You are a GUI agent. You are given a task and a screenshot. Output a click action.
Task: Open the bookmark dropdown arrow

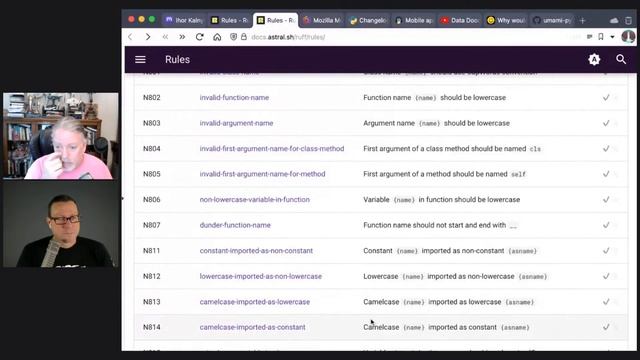pyautogui.click(x=612, y=37)
